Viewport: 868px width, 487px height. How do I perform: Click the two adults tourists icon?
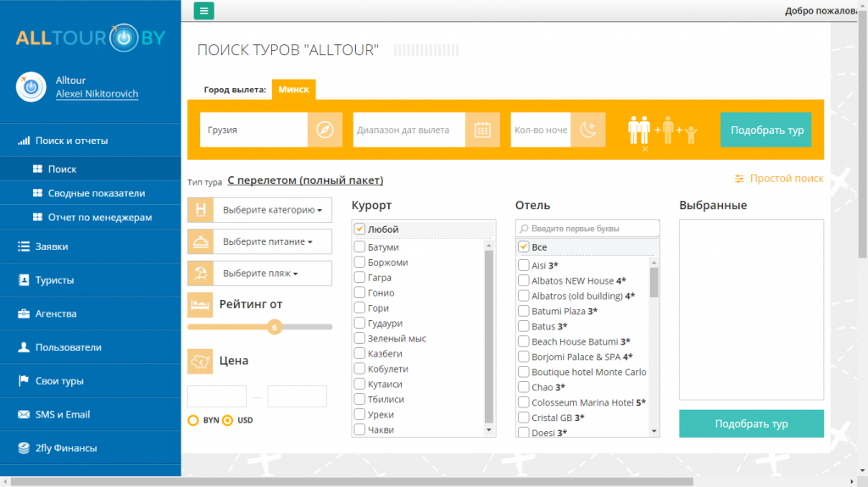point(639,130)
